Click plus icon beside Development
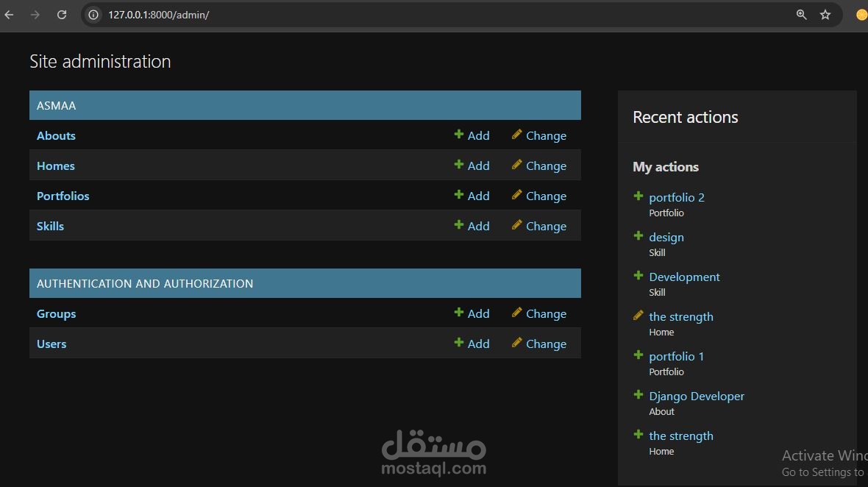The width and height of the screenshot is (868, 487). pyautogui.click(x=638, y=276)
